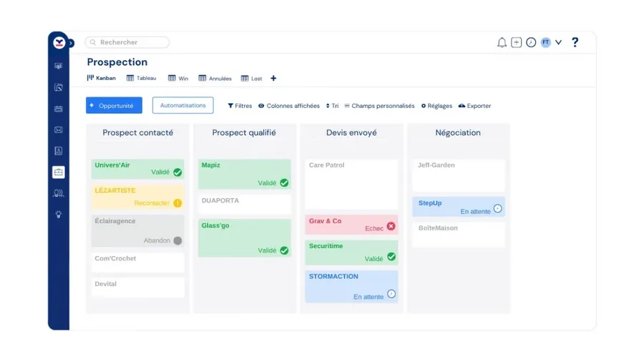
Task: Toggle the Colonnes affichées eye option
Action: click(x=289, y=106)
